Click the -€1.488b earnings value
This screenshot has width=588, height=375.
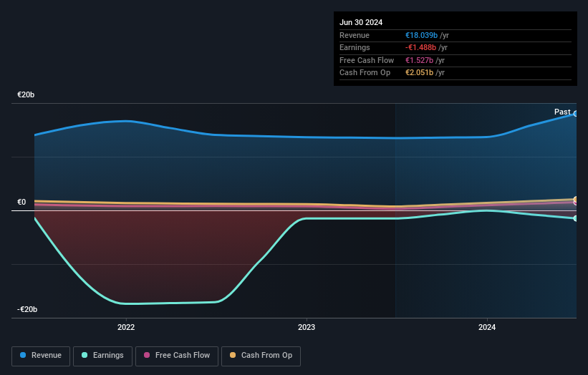tap(420, 47)
